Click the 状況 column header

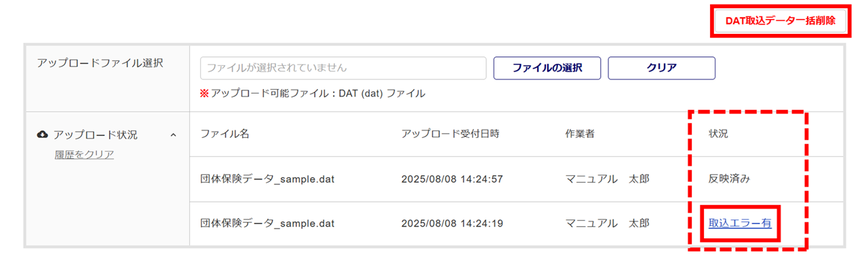(x=718, y=134)
